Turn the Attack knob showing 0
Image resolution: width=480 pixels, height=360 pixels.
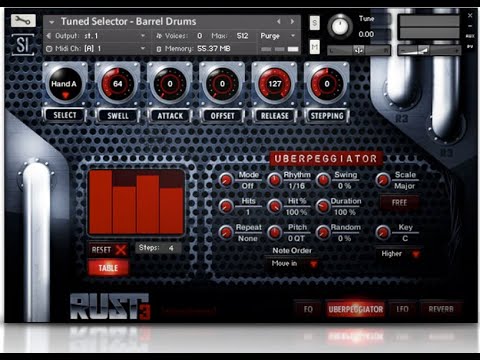pyautogui.click(x=170, y=84)
